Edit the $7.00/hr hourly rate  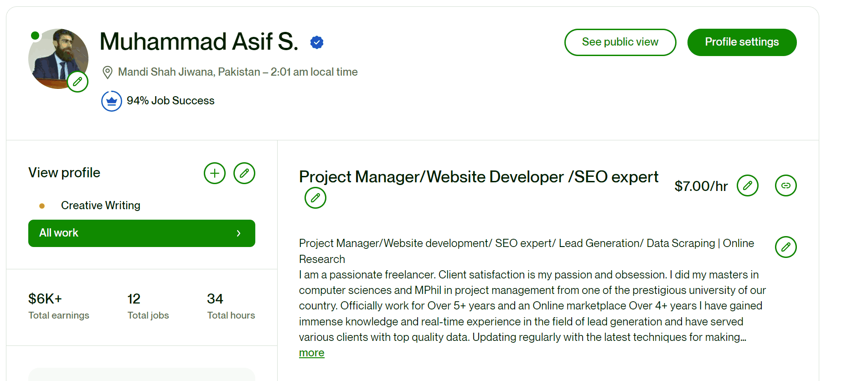tap(748, 185)
